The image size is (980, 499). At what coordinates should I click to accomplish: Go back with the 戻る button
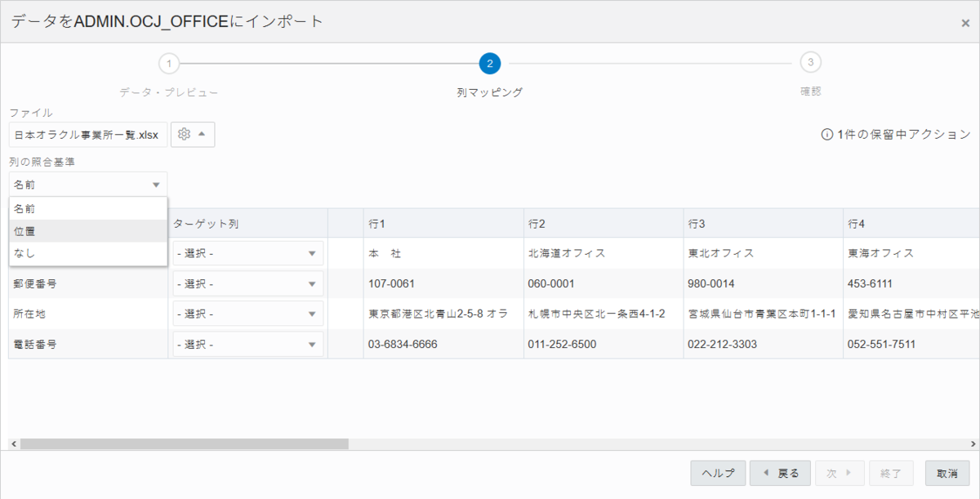[x=780, y=473]
